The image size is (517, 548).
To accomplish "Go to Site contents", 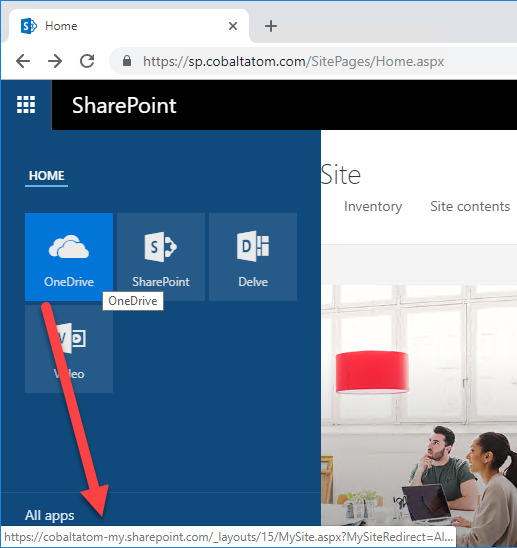I will pos(470,206).
